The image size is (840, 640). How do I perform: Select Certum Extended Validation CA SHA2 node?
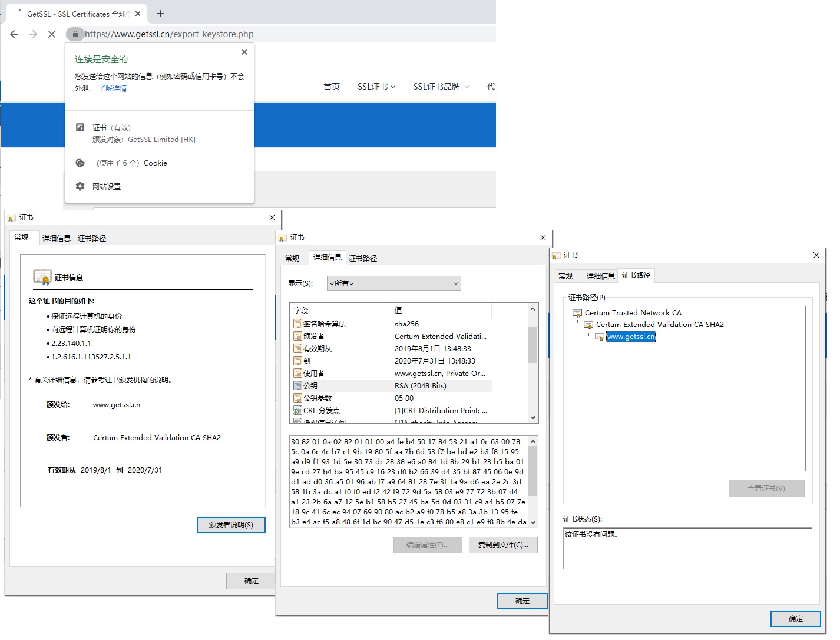660,325
